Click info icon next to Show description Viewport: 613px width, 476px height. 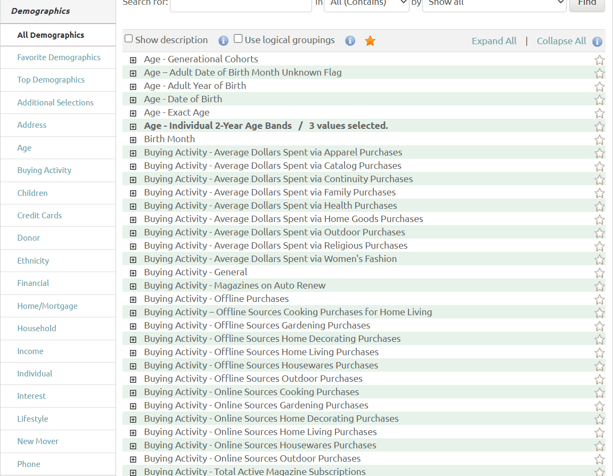pos(223,41)
